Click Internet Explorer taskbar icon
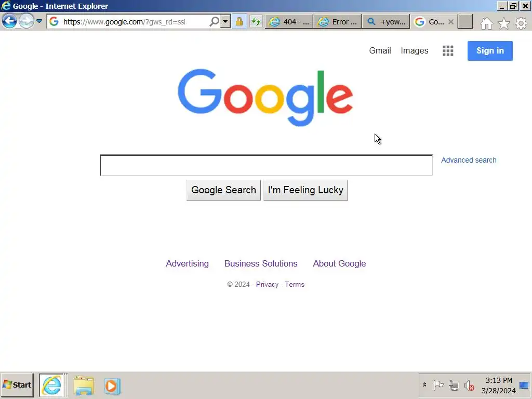This screenshot has width=532, height=399. 52,385
